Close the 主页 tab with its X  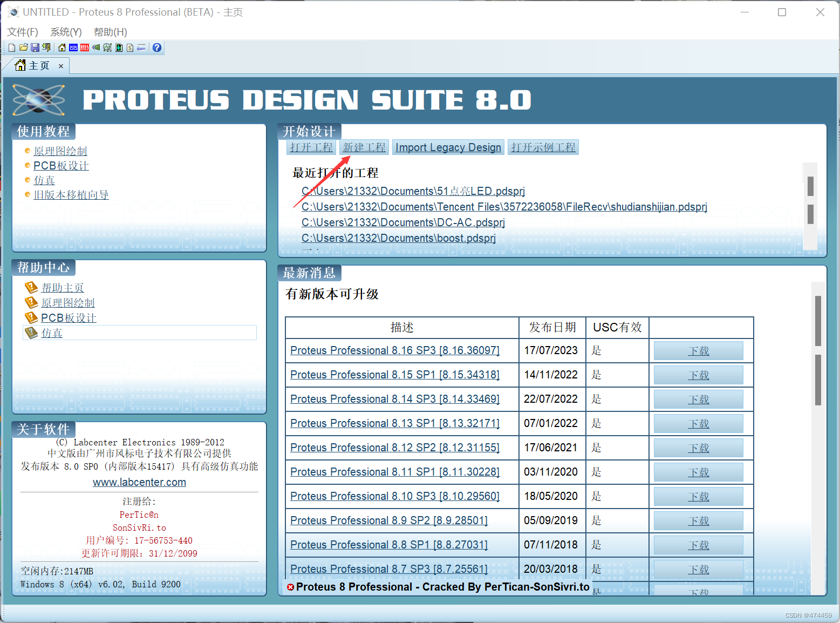(61, 66)
